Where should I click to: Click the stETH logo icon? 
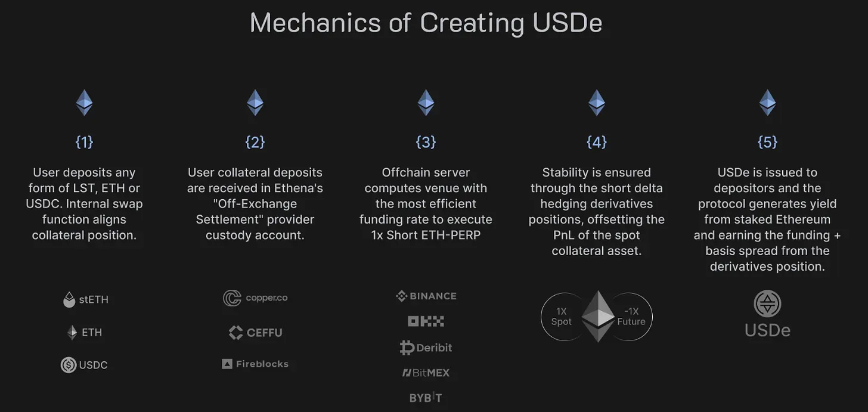click(x=69, y=299)
